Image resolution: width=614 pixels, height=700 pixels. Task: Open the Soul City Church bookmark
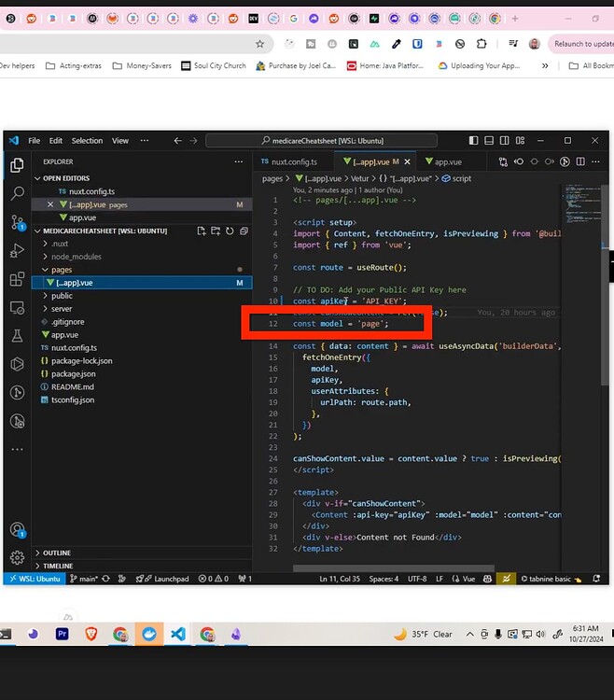point(214,65)
